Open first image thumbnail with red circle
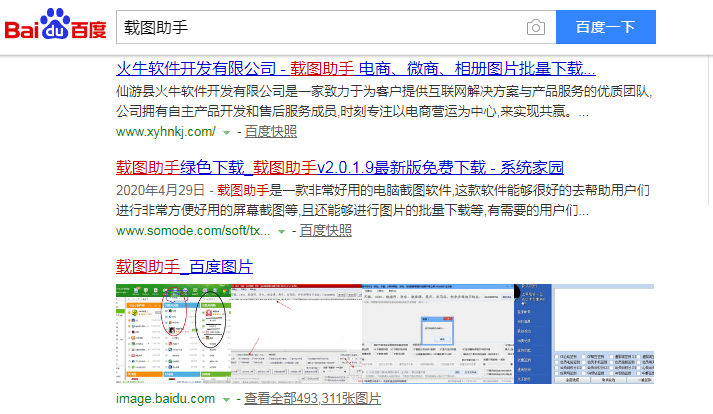The height and width of the screenshot is (414, 713). pyautogui.click(x=173, y=334)
